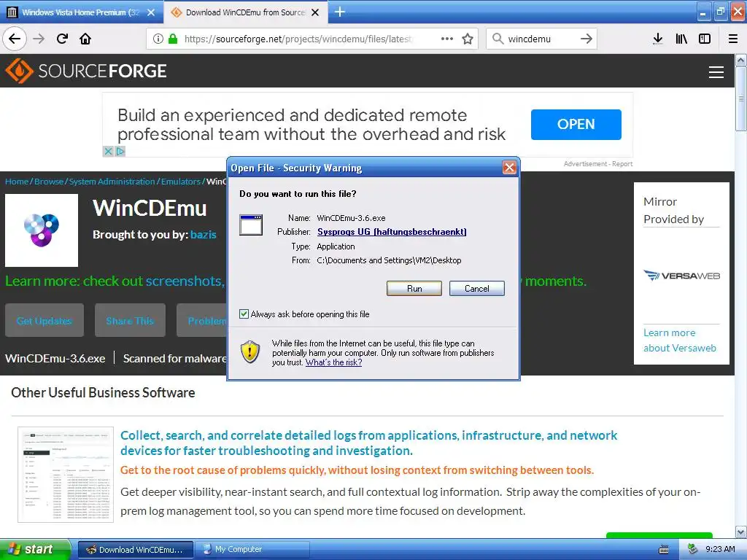This screenshot has height=560, width=747.
Task: Open the log management ad headline
Action: click(368, 443)
